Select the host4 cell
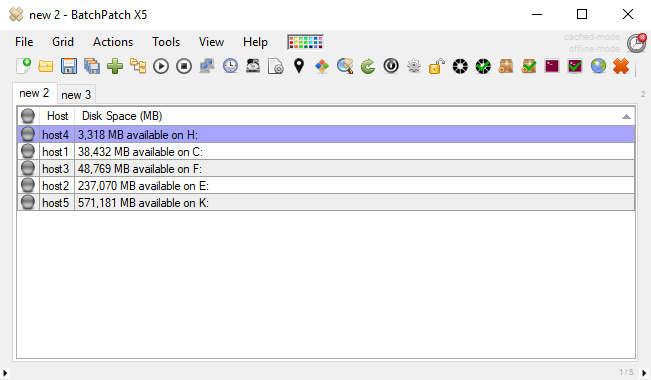 57,135
